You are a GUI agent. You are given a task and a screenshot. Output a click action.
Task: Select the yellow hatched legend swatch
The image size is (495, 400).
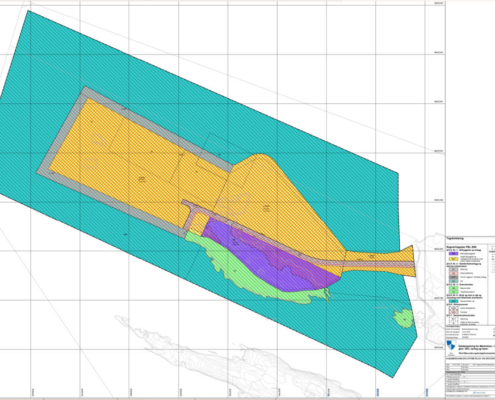[x=454, y=259]
